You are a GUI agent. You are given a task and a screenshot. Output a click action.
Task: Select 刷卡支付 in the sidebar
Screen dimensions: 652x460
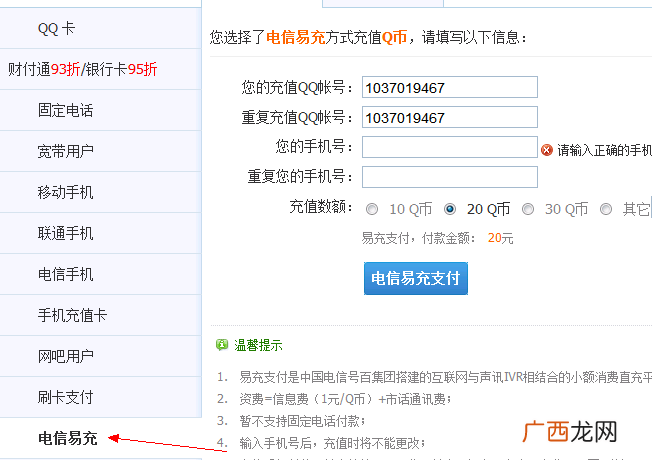click(x=101, y=397)
